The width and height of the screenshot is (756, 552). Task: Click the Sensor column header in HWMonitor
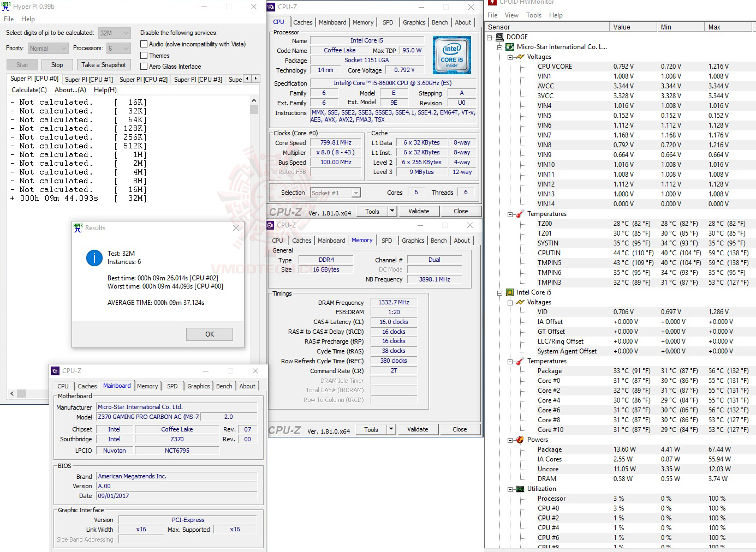[x=547, y=27]
